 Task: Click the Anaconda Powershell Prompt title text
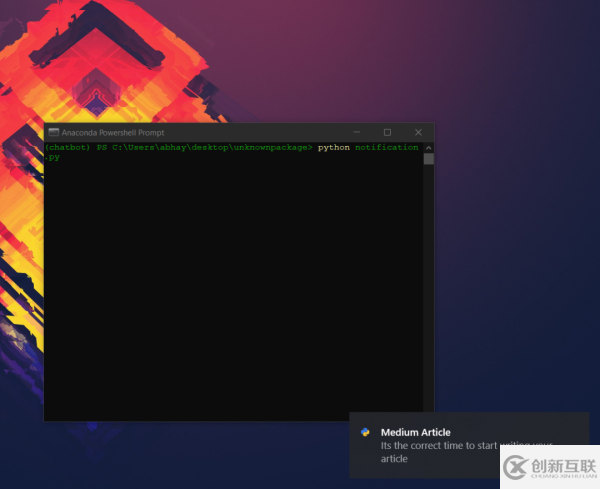pos(113,133)
